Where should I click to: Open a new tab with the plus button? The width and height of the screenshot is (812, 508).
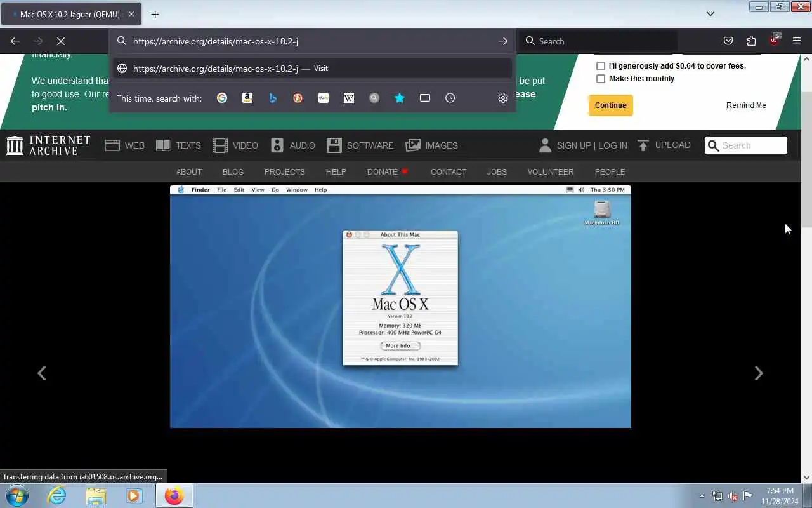[x=155, y=14]
